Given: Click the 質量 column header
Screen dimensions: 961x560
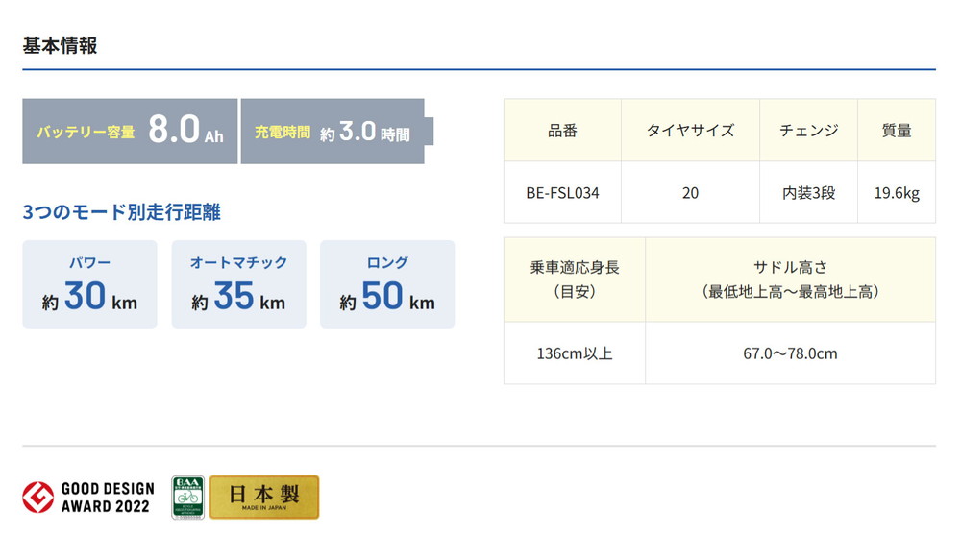Looking at the screenshot, I should click(x=896, y=131).
